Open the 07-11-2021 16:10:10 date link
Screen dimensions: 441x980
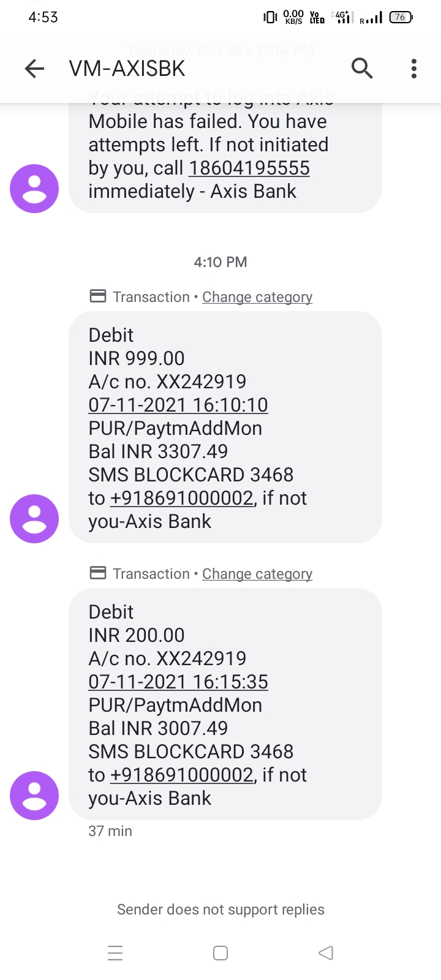pos(178,405)
